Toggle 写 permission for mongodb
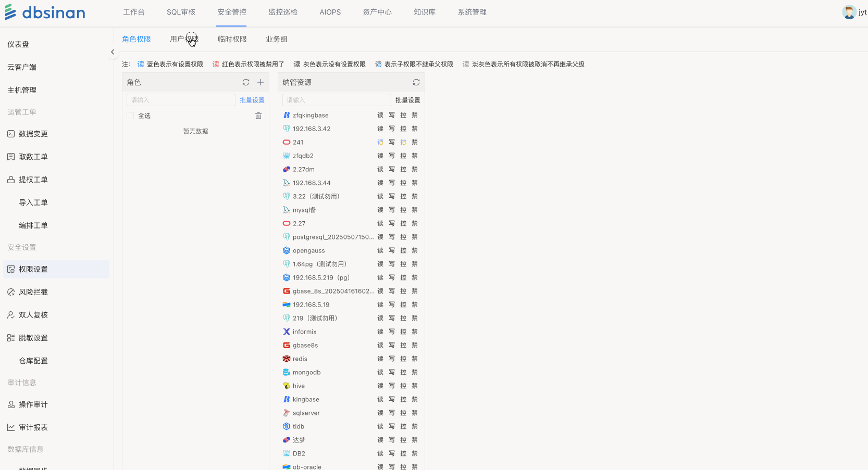This screenshot has height=470, width=868. (392, 372)
